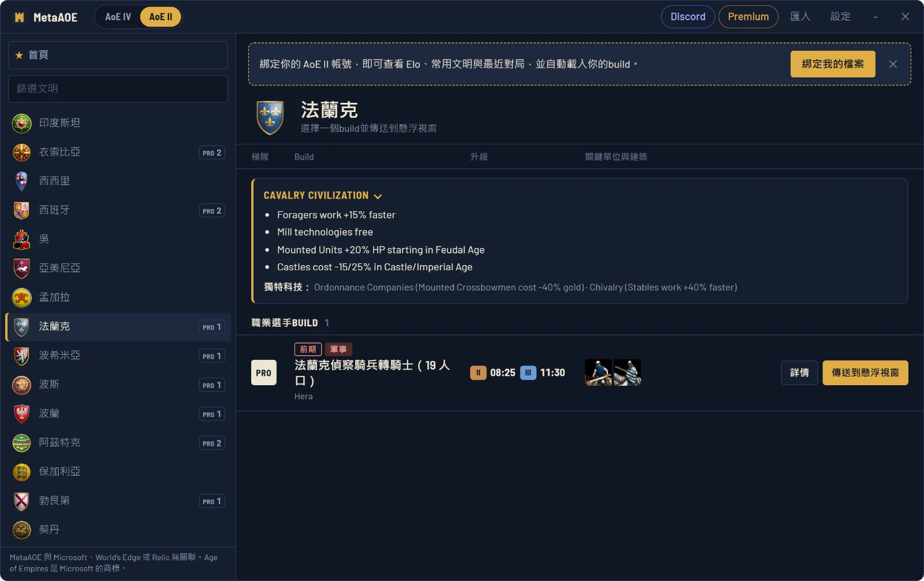Viewport: 924px width, 581px height.
Task: Click the Knight unit thumbnail
Action: tap(627, 373)
